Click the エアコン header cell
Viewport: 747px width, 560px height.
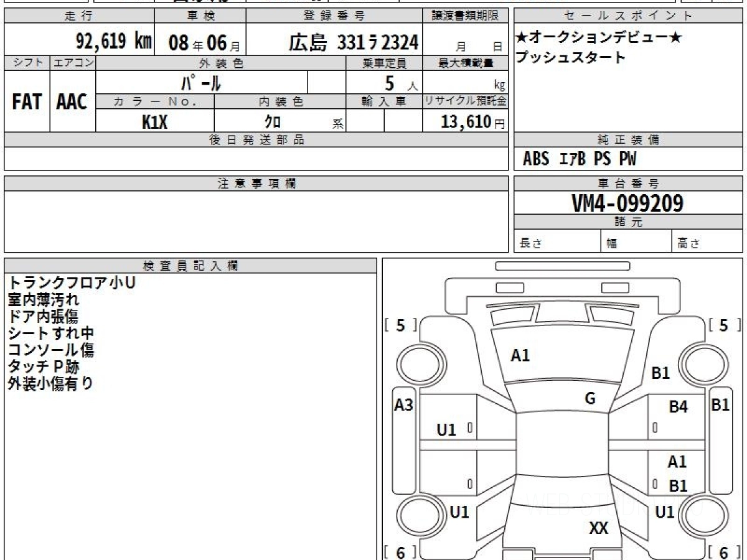73,63
